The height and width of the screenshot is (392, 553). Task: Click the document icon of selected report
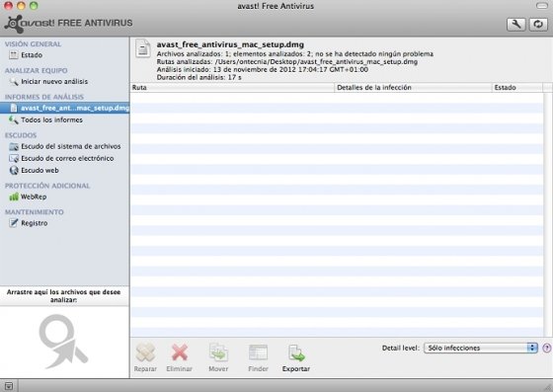pyautogui.click(x=14, y=108)
